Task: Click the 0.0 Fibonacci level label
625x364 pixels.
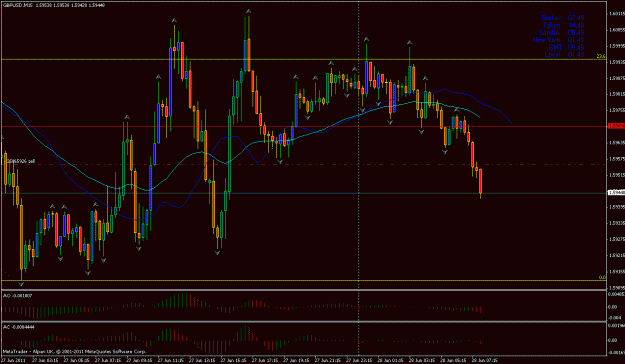Action: coord(602,277)
